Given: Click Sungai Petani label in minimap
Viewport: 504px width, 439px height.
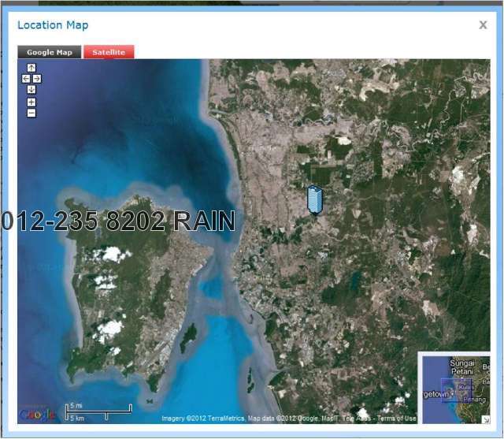Looking at the screenshot, I should tap(462, 367).
